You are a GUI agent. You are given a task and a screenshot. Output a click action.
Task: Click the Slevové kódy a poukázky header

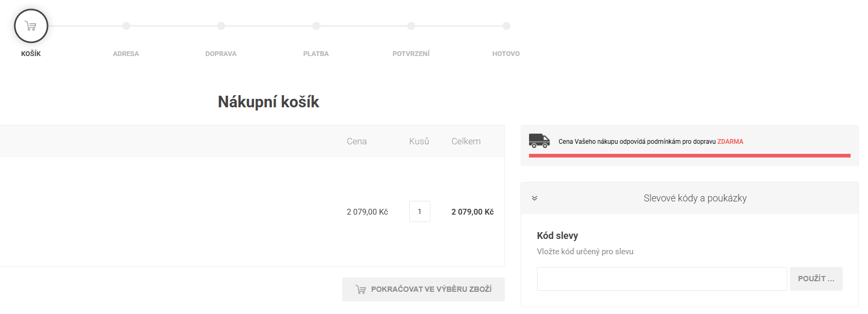[x=690, y=198]
